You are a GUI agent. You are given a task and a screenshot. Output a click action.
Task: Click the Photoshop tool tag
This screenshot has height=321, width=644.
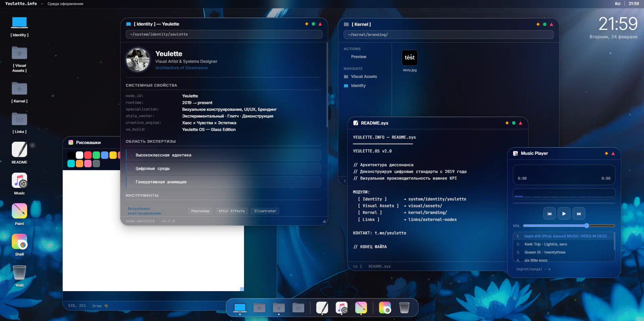click(x=200, y=211)
